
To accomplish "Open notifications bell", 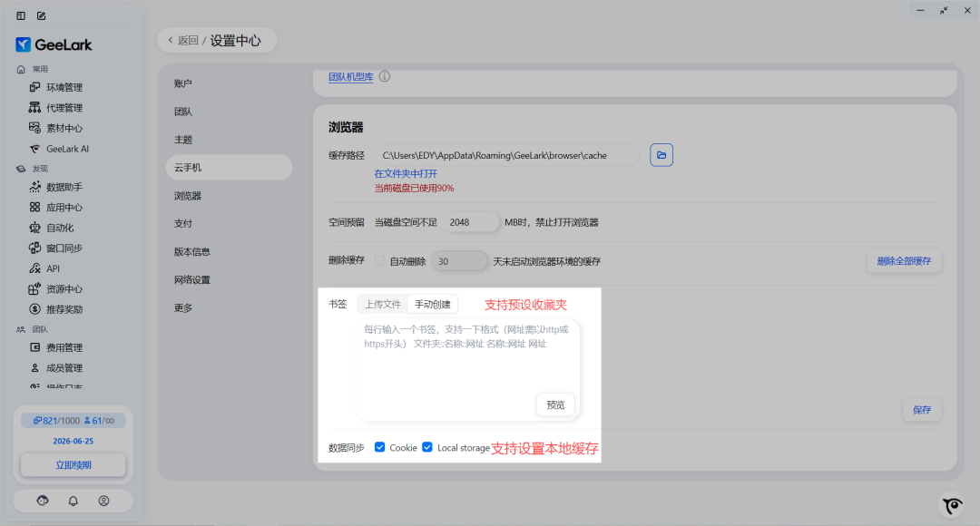I will 73,501.
